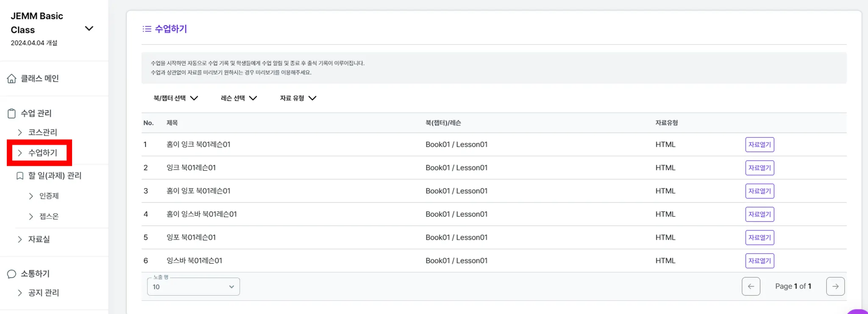Screen dimensions: 868x314
Task: Click the speech bubble icon beside 소통하기
Action: coord(11,274)
